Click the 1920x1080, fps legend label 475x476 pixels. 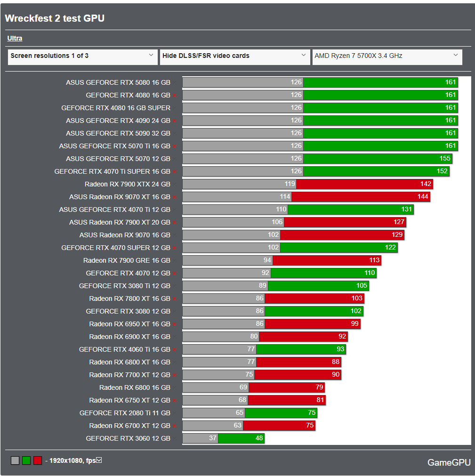72,460
